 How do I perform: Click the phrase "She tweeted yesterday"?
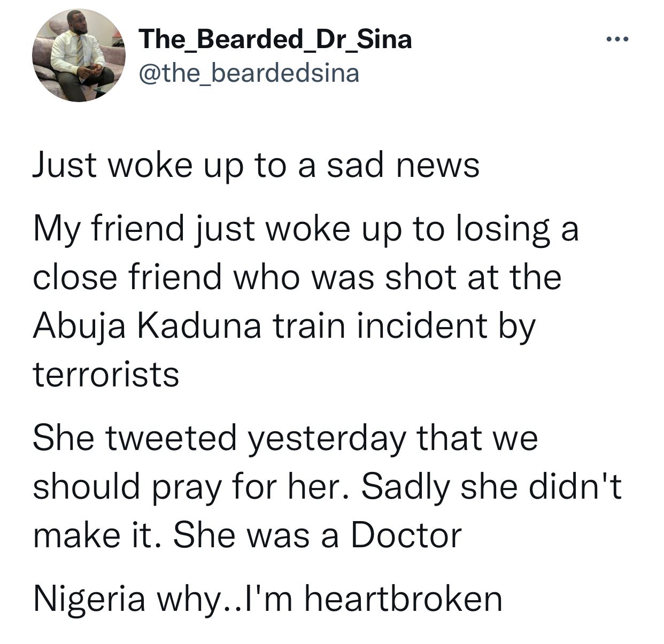[219, 438]
